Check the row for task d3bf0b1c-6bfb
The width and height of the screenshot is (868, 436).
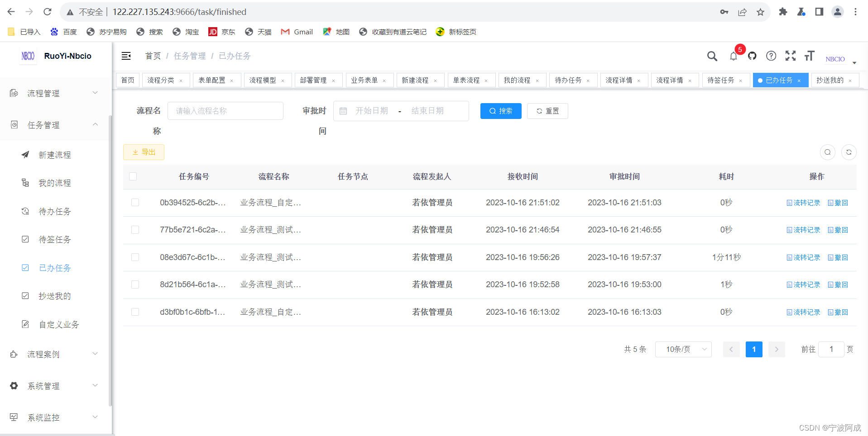point(135,312)
